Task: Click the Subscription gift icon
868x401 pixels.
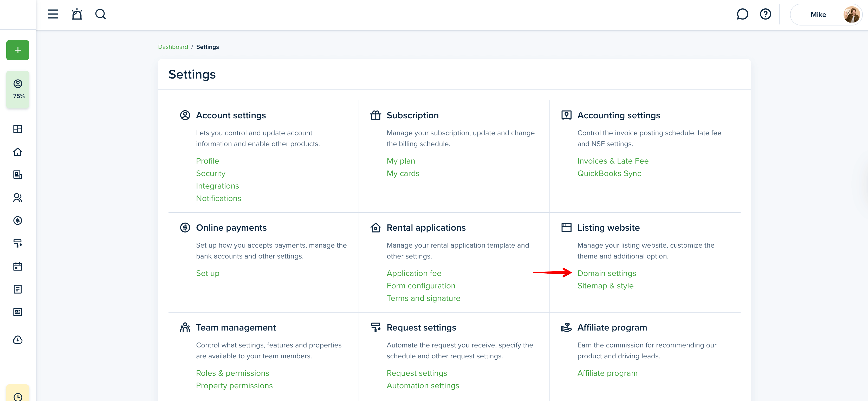Action: click(x=376, y=115)
